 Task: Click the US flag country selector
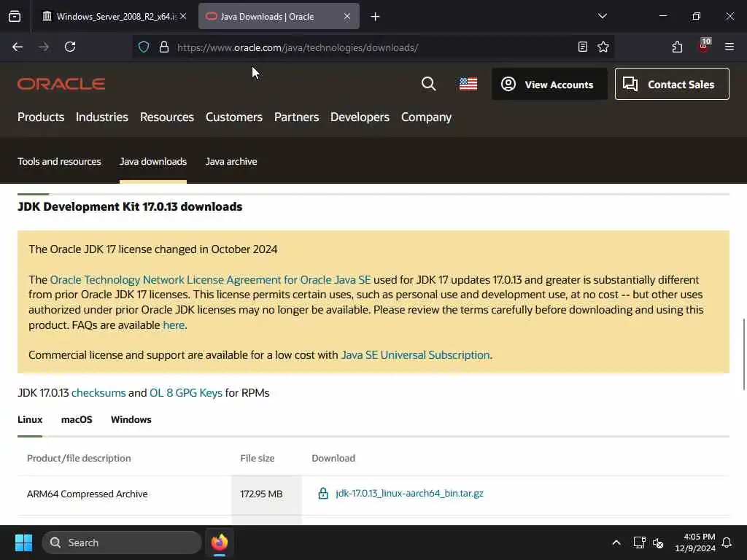tap(468, 84)
